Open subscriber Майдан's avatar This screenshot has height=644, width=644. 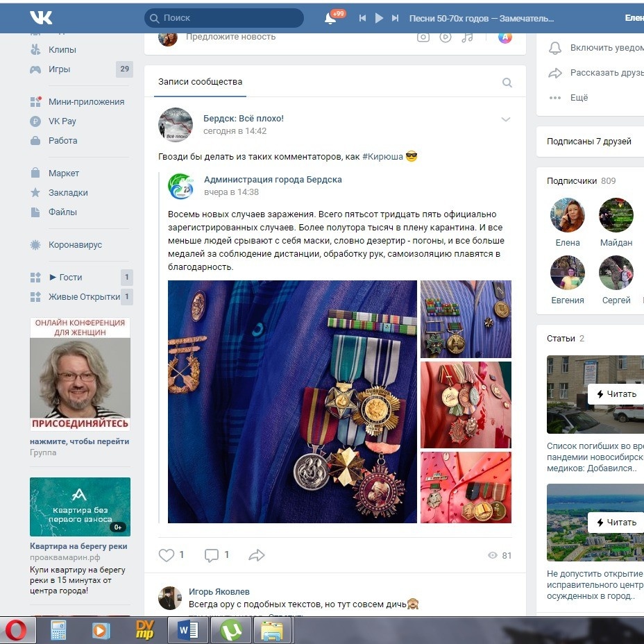tap(616, 215)
